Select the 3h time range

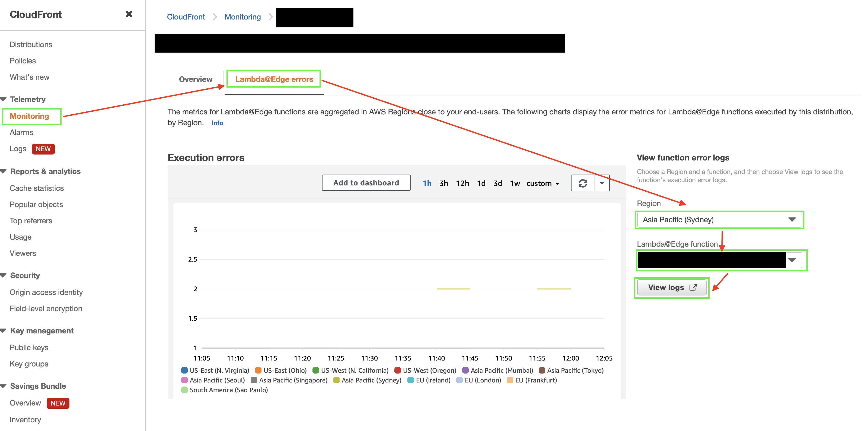click(x=443, y=183)
